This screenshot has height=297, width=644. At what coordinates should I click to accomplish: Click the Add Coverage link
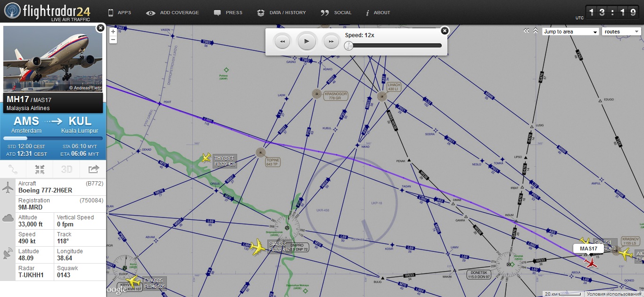pyautogui.click(x=173, y=13)
